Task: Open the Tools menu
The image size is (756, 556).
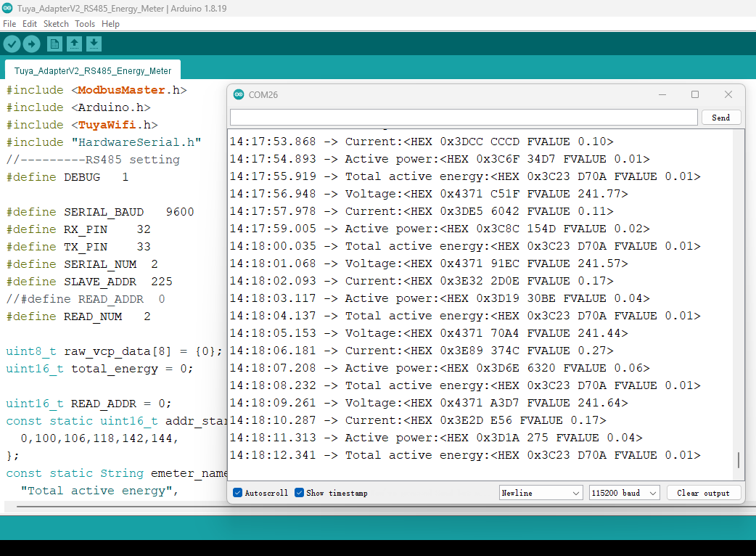Action: (85, 24)
